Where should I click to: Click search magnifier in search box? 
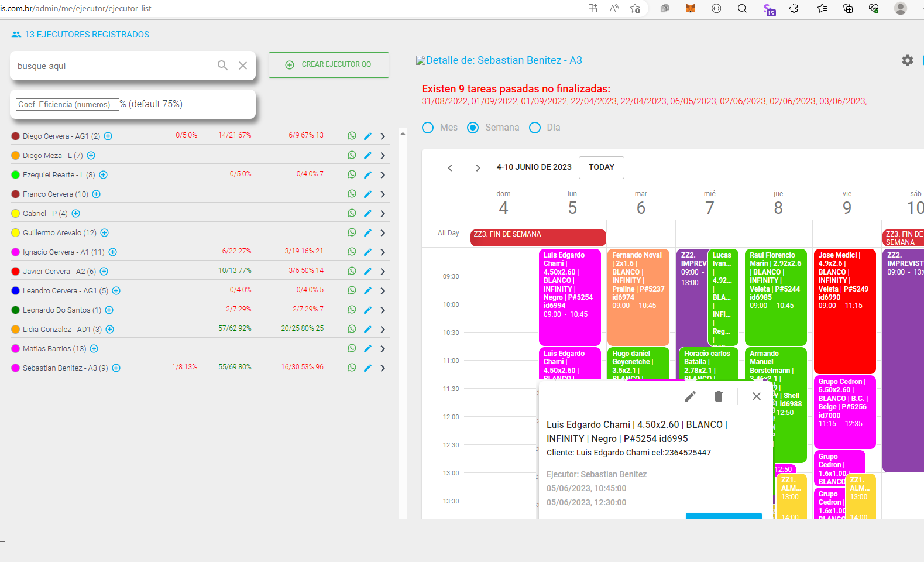[222, 66]
